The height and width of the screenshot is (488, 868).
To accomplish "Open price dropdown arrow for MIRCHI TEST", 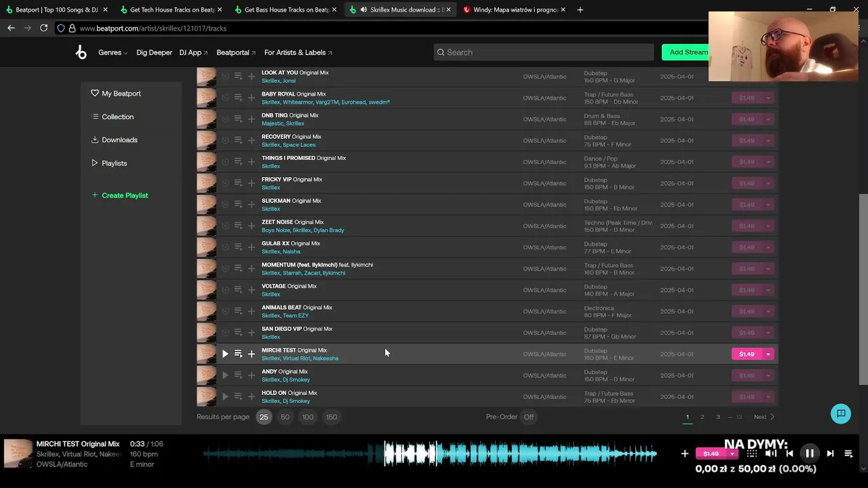I will 768,354.
